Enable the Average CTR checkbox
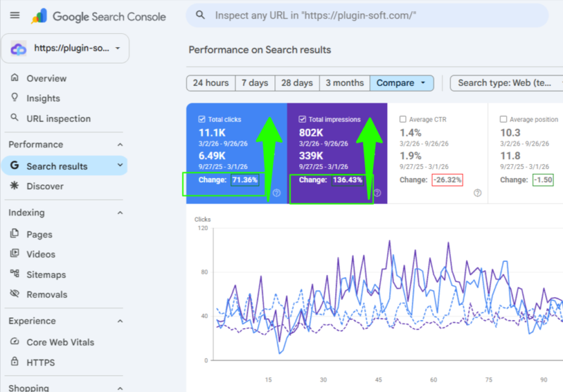563x392 pixels. [403, 119]
